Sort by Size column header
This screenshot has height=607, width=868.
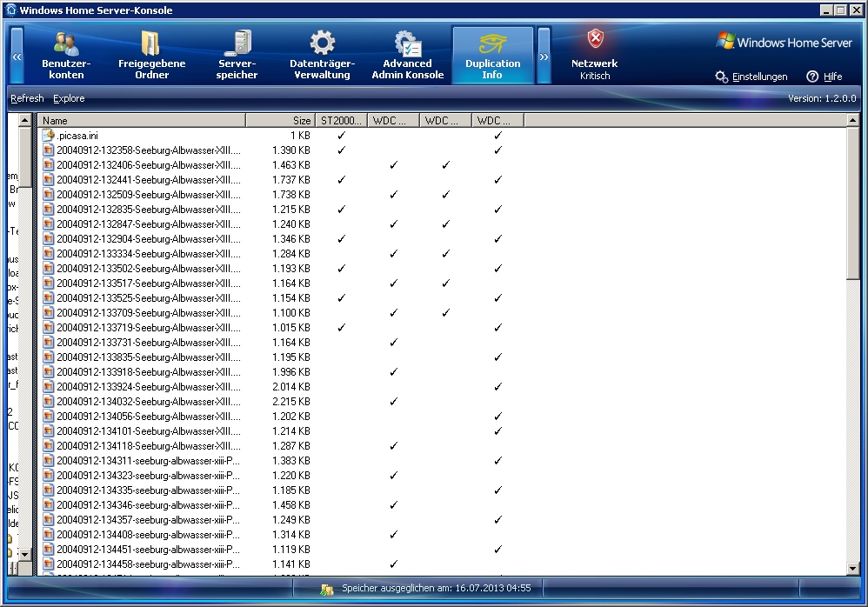click(x=281, y=120)
